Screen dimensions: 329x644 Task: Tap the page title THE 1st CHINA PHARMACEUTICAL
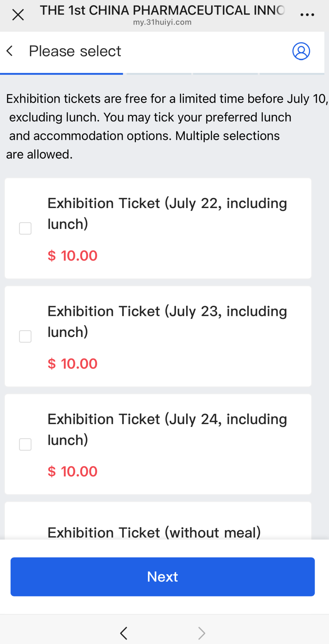click(x=162, y=10)
